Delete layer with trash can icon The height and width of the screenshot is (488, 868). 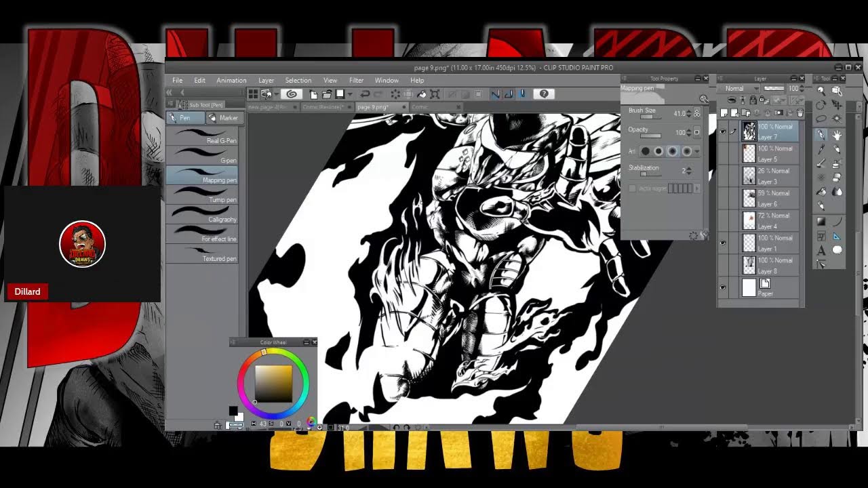pyautogui.click(x=800, y=113)
